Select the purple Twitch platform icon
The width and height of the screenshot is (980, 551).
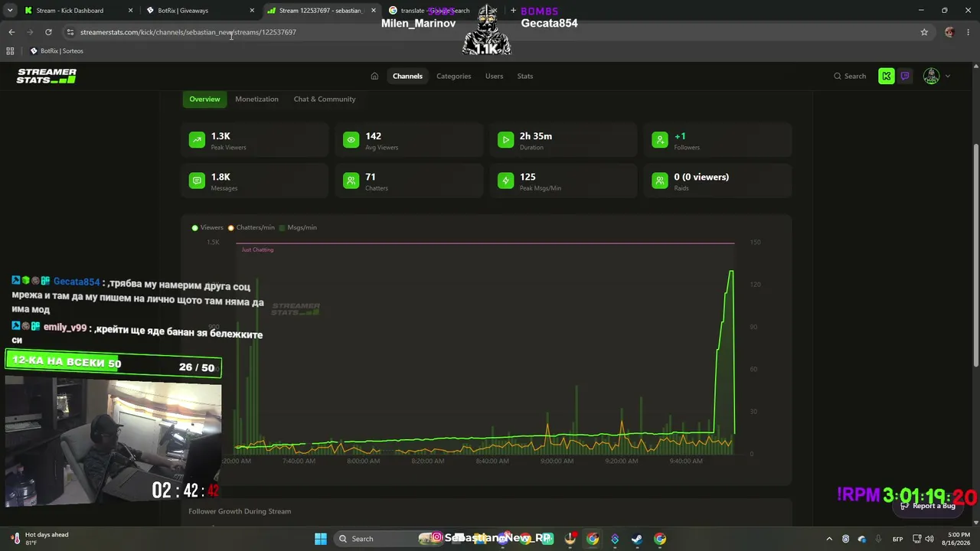point(905,76)
